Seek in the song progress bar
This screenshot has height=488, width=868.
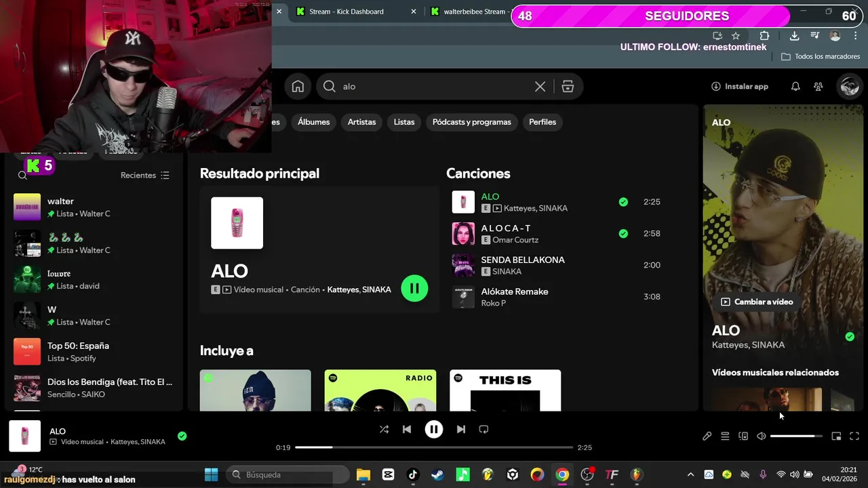(434, 447)
